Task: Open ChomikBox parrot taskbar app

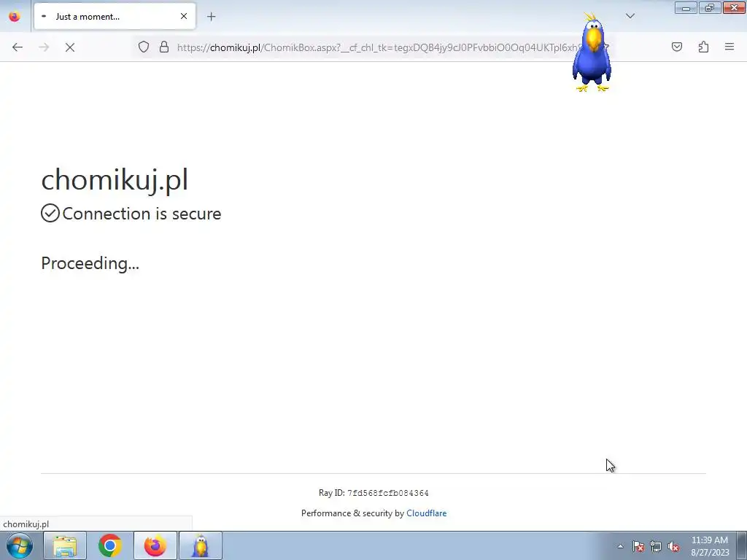Action: [201, 545]
